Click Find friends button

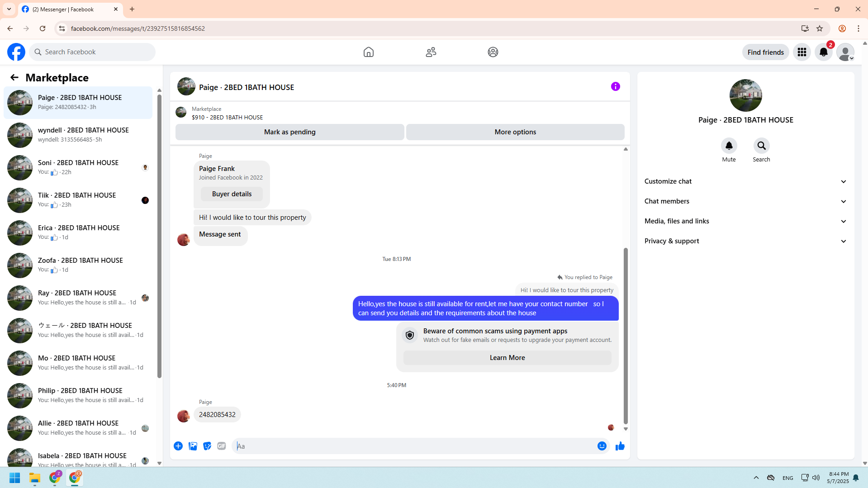coord(765,52)
